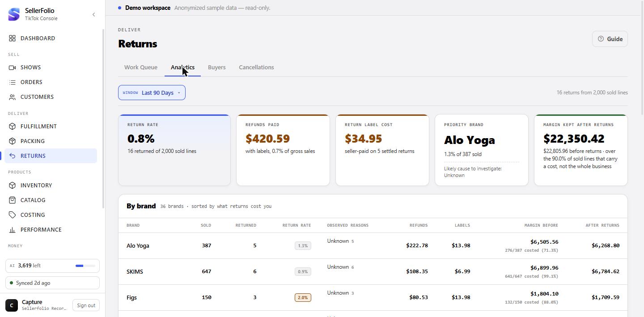
Task: Click the $6,784.62 after returns value
Action: 606,271
